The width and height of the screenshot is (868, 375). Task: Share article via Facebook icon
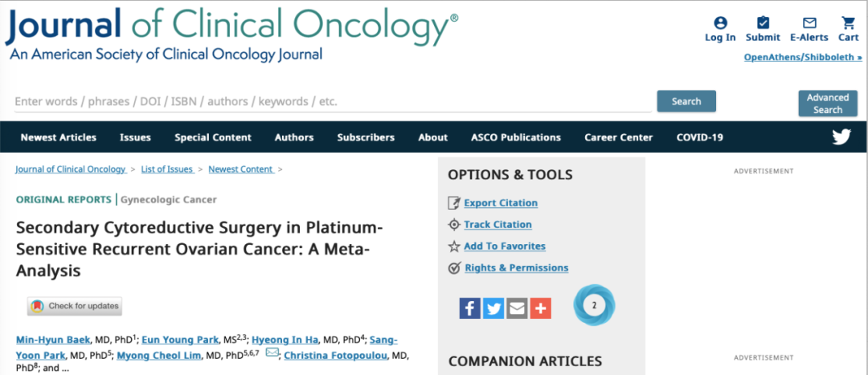[x=470, y=308]
